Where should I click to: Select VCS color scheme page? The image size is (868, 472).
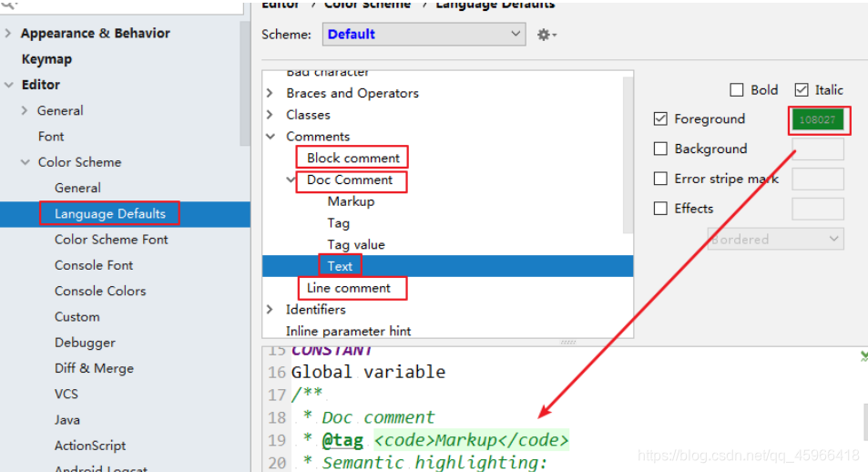[x=66, y=394]
